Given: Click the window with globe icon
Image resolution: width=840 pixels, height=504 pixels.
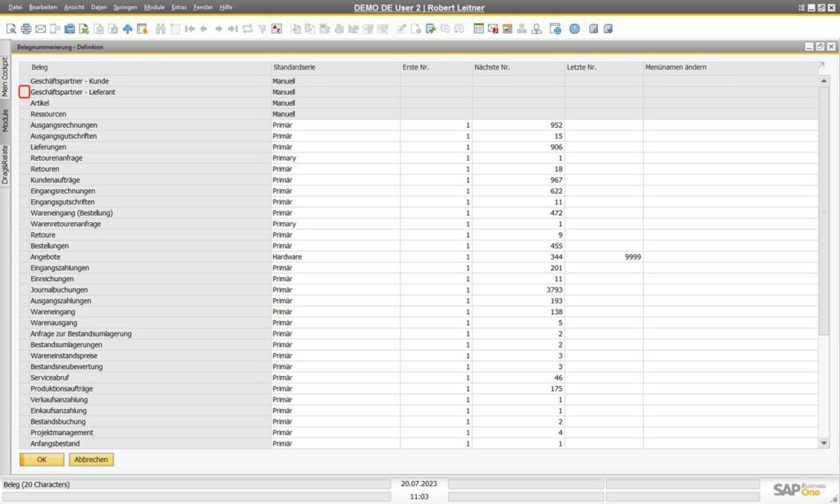Looking at the screenshot, I should pyautogui.click(x=555, y=29).
